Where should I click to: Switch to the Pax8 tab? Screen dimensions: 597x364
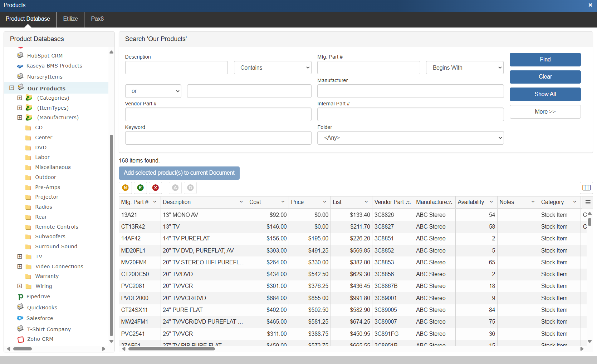(x=97, y=19)
